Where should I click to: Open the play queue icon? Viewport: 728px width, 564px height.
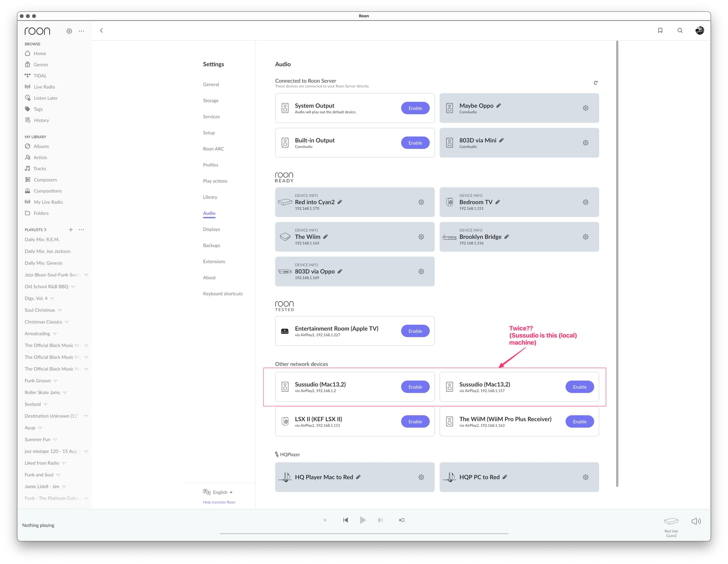point(402,520)
